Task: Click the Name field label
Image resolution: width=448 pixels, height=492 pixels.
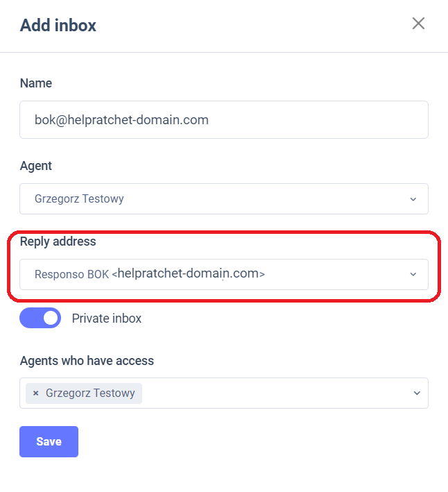Action: (36, 83)
